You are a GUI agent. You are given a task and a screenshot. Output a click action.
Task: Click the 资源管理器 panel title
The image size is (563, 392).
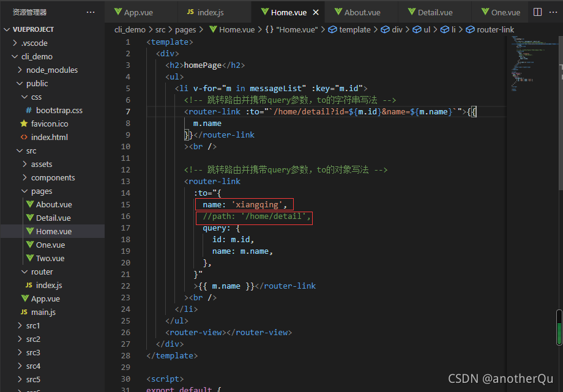tap(30, 12)
